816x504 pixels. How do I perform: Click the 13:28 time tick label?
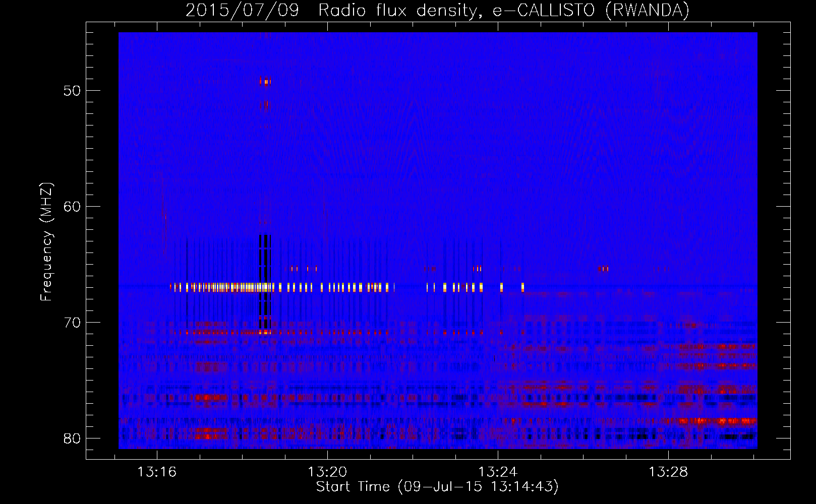tap(668, 472)
